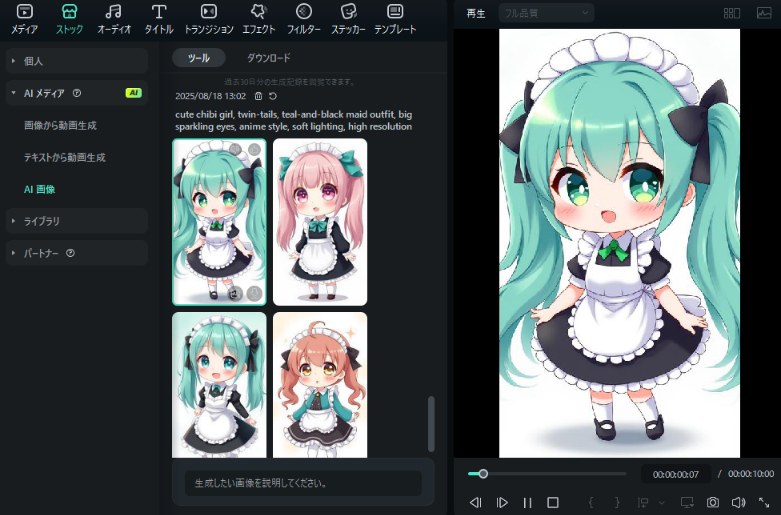Screen dimensions: 781x515
Task: Select AI 画像 in the sidebar
Action: click(39, 189)
